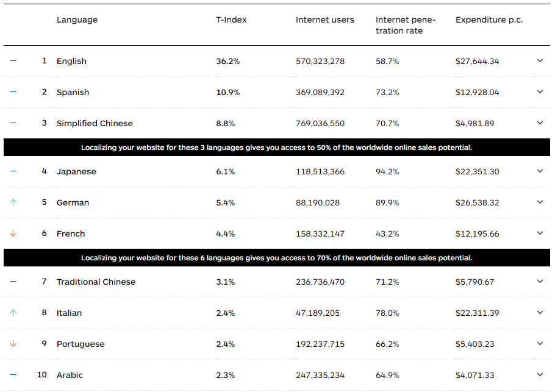This screenshot has width=555, height=392.
Task: Expand the Simplified Chinese row chevron
Action: point(540,123)
